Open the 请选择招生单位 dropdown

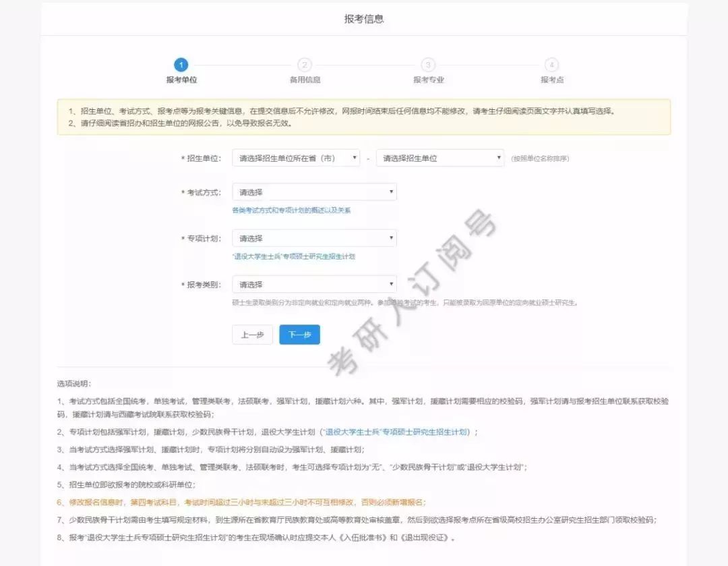tap(439, 158)
